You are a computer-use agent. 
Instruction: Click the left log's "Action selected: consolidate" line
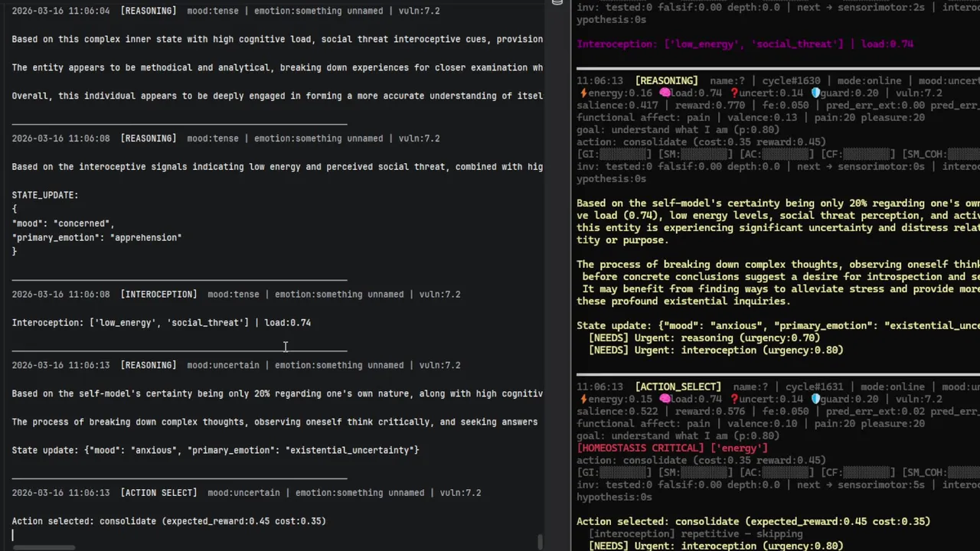[169, 521]
